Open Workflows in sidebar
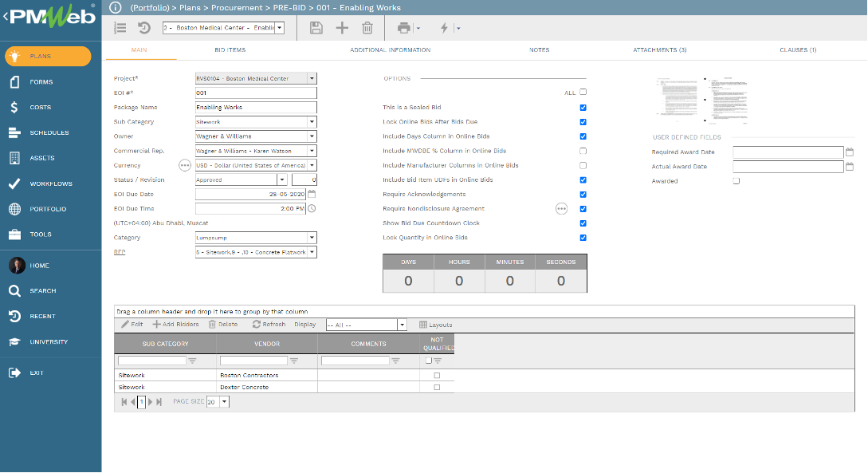Screen dimensions: 868x473 50,184
